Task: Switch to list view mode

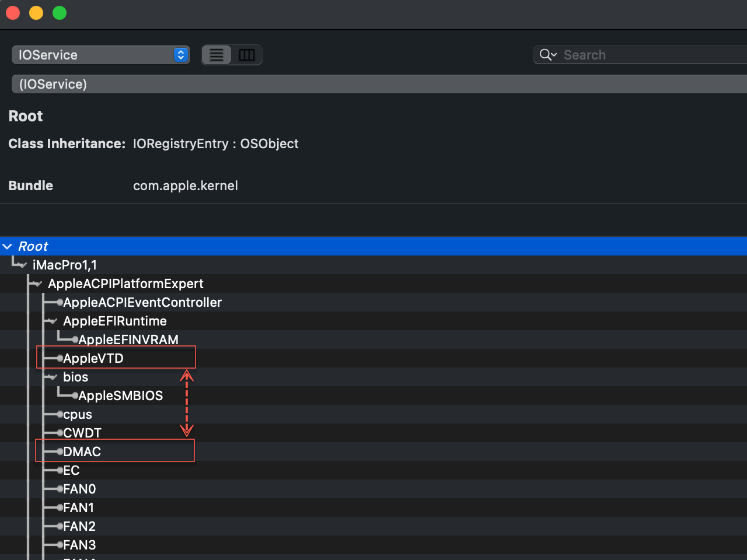Action: (217, 55)
